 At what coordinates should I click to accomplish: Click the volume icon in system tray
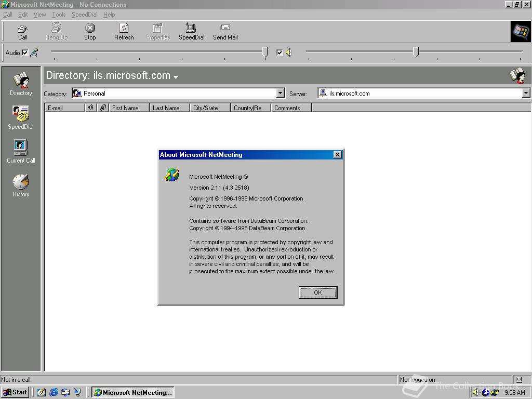point(476,393)
